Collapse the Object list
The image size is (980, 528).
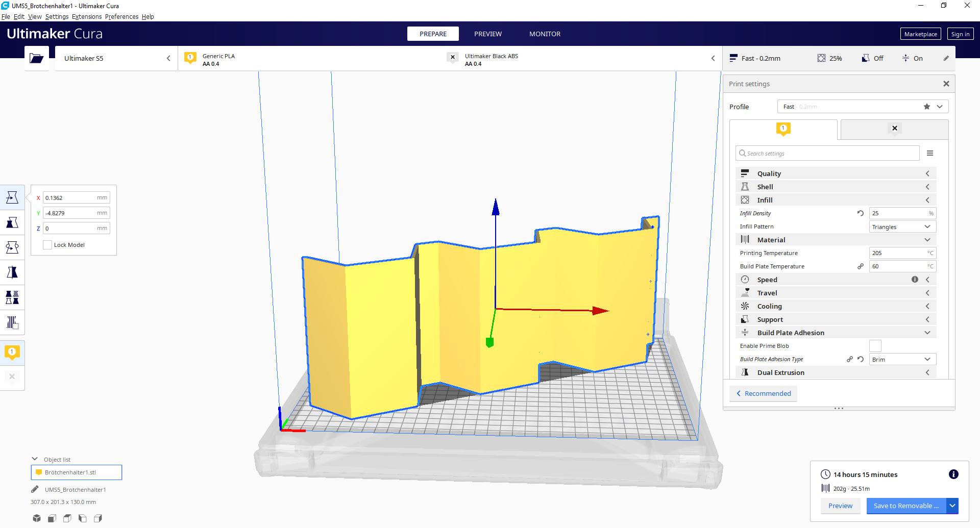(x=35, y=459)
